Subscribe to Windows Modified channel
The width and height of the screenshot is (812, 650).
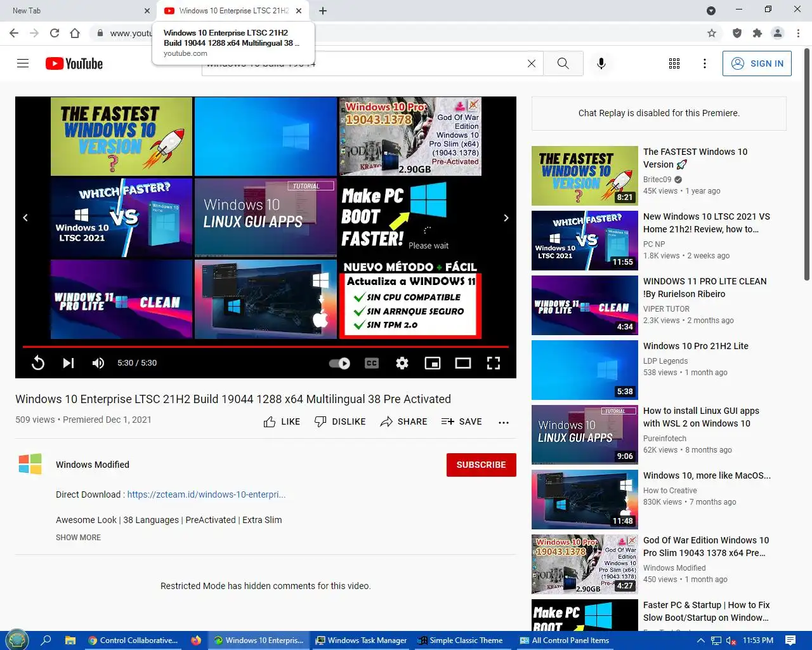point(481,465)
